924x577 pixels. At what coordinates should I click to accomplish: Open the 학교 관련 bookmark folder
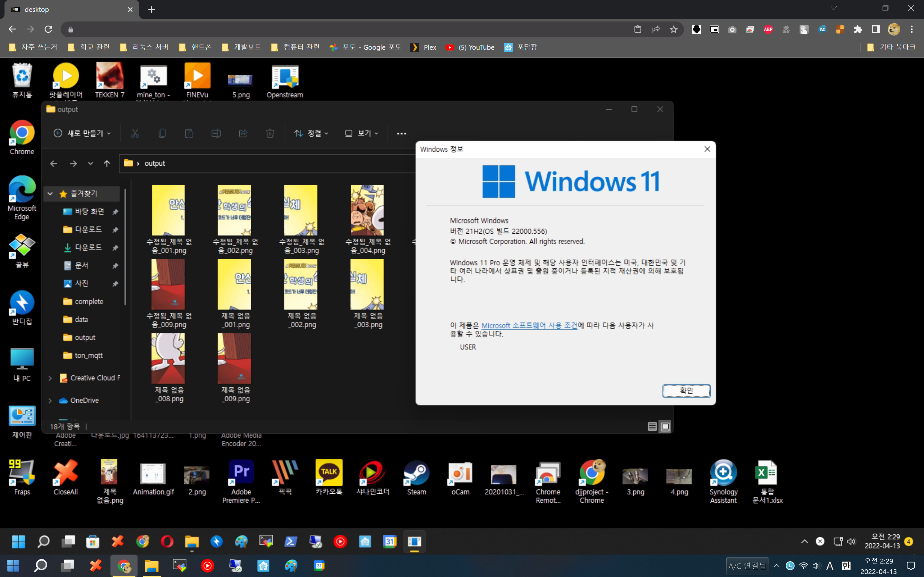coord(89,47)
